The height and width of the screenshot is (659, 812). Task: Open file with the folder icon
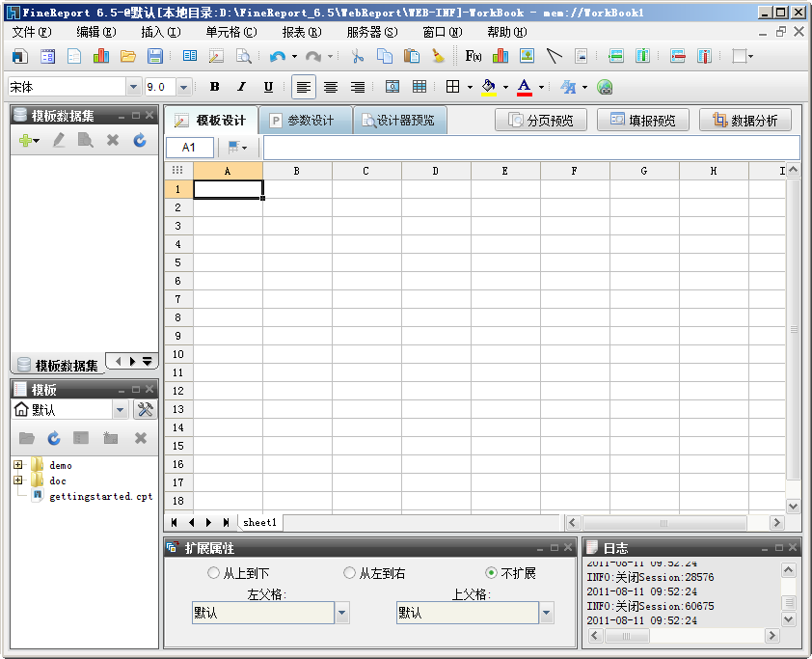[x=128, y=56]
